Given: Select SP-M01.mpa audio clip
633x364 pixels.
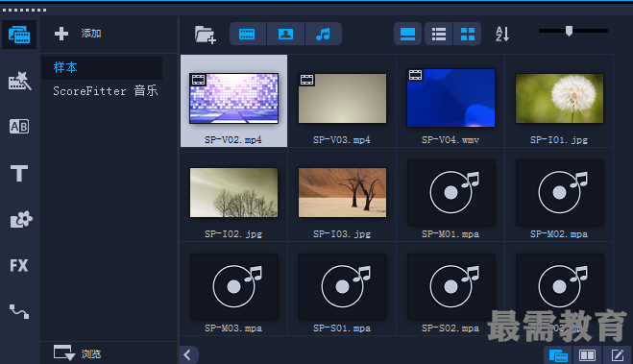Looking at the screenshot, I should click(x=450, y=192).
